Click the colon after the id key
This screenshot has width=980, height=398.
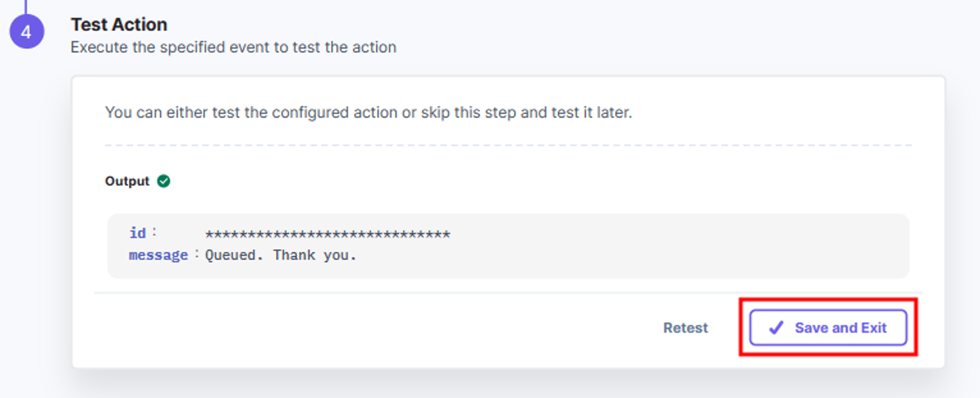pyautogui.click(x=154, y=232)
